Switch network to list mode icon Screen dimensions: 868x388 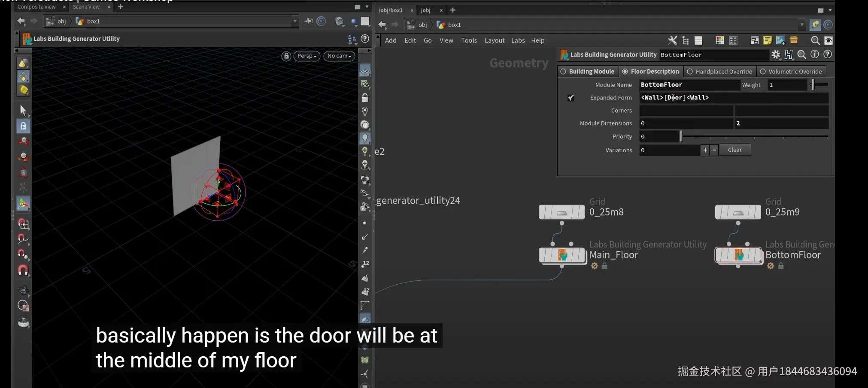coord(698,40)
